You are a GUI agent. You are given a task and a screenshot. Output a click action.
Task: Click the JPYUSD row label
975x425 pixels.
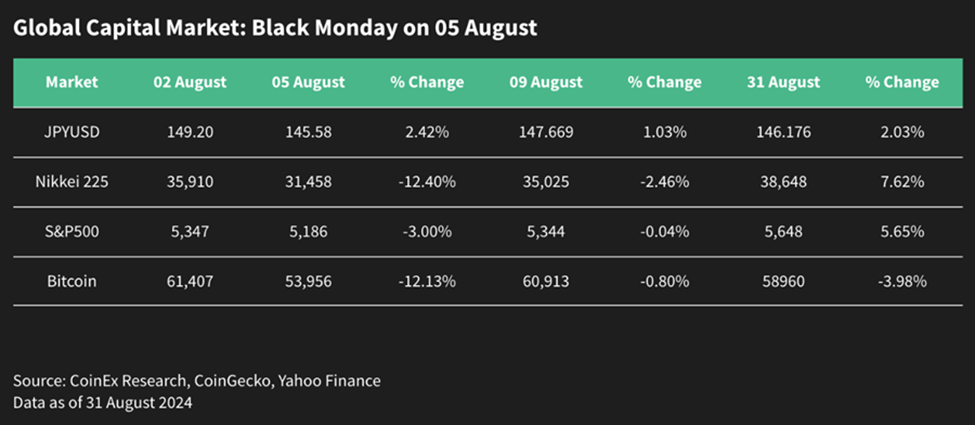click(x=72, y=131)
